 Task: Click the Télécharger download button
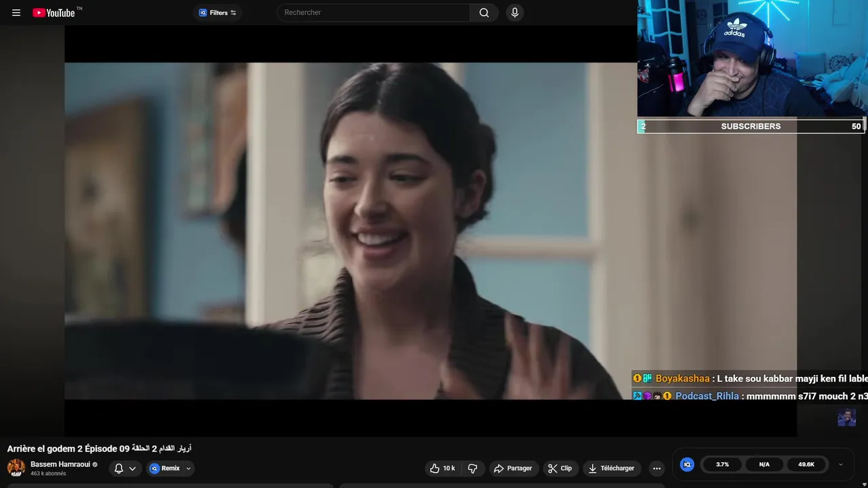(612, 468)
